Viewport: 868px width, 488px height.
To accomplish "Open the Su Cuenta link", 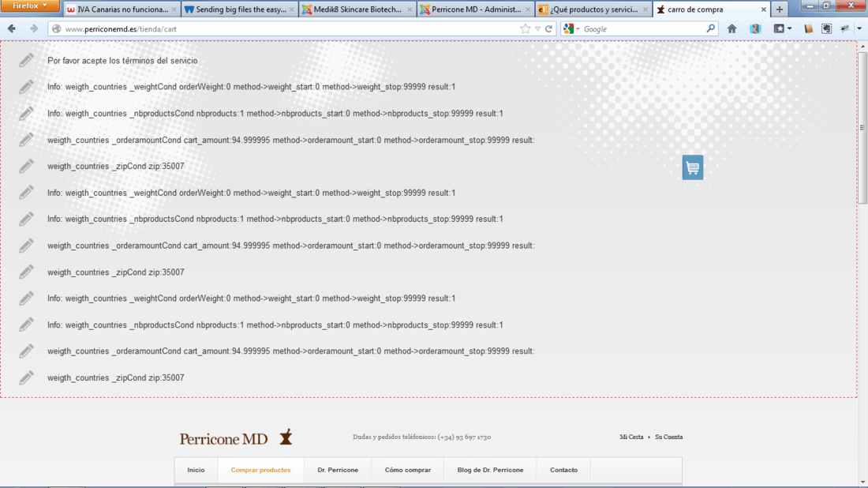I will pos(668,437).
